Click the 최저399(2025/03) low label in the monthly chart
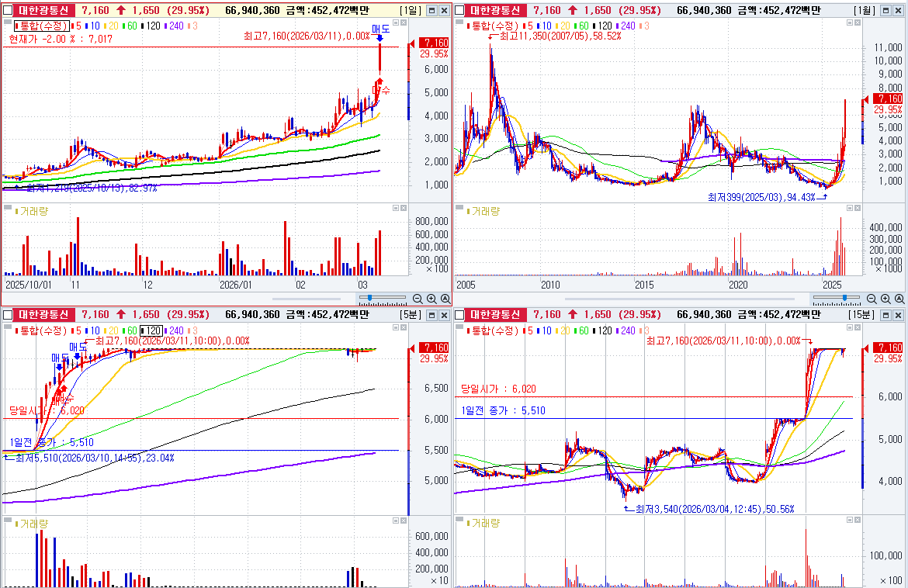908x588 pixels. [761, 197]
